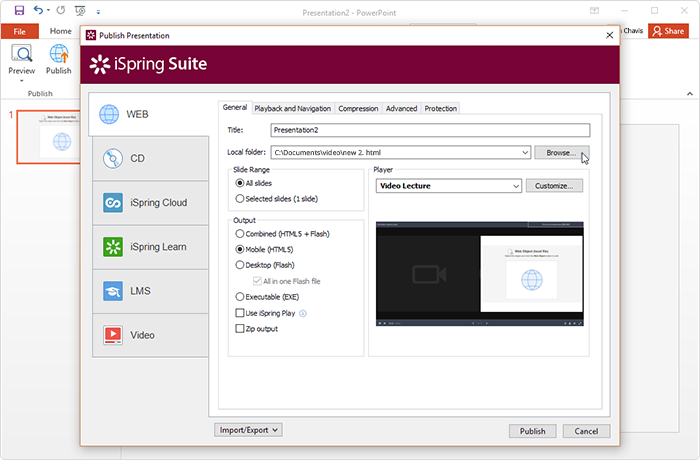Save via the floppy disk icon
The width and height of the screenshot is (700, 460).
[x=19, y=10]
